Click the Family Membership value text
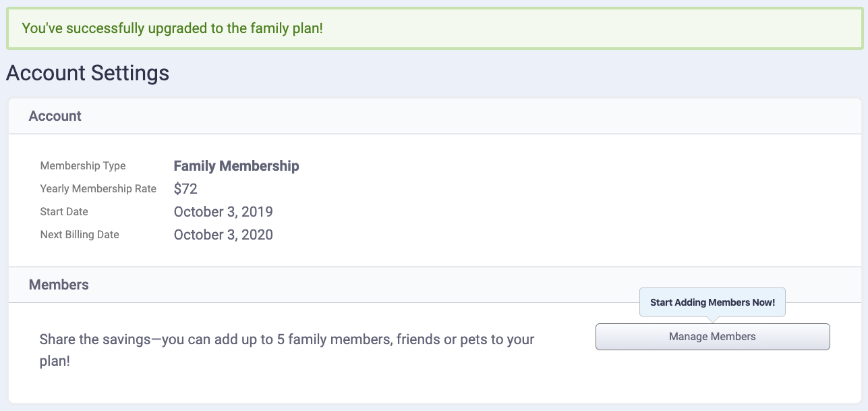 point(236,166)
